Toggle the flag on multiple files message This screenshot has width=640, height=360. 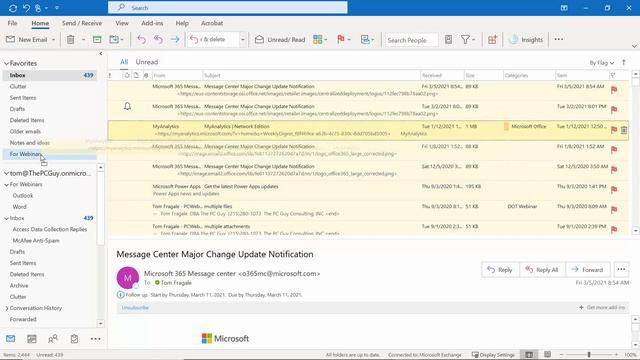coord(614,210)
